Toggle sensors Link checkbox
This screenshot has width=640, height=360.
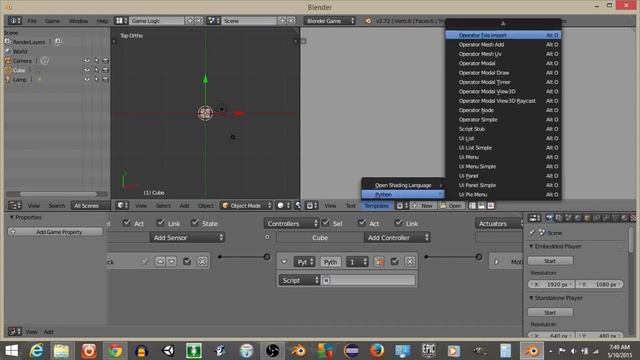coord(160,223)
